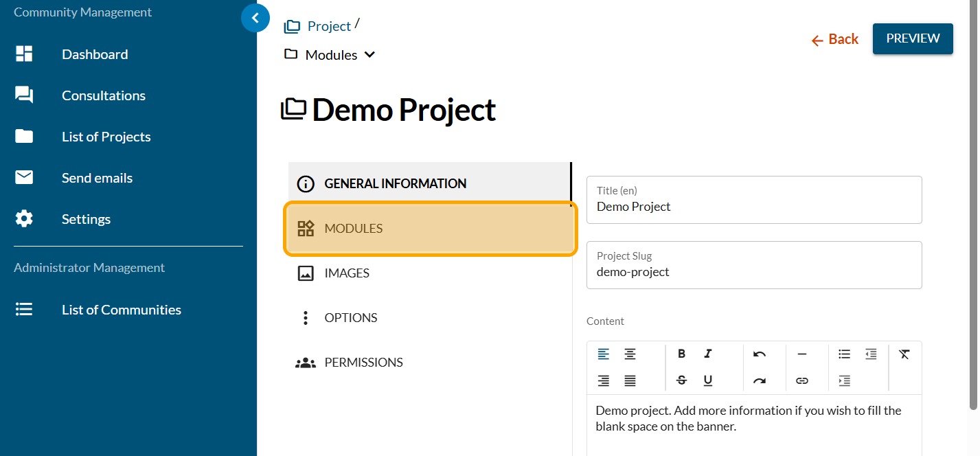The height and width of the screenshot is (456, 980).
Task: Click into the Project Slug field
Action: click(x=753, y=272)
